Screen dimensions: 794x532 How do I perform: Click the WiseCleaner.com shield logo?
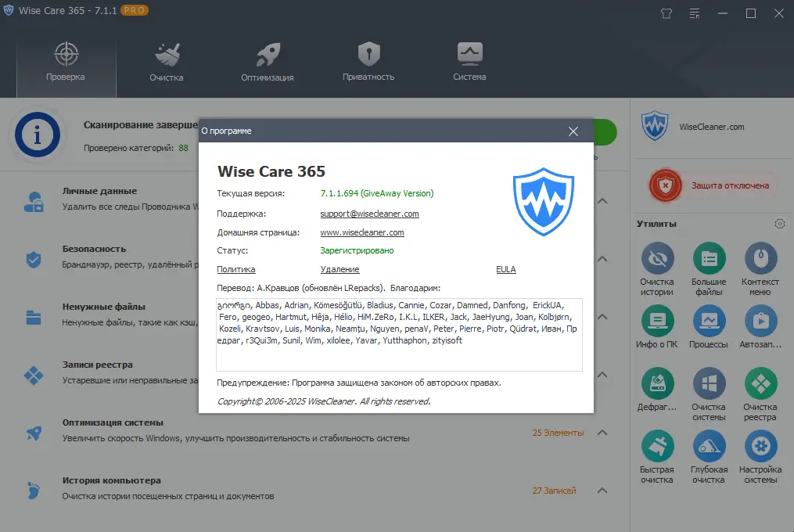[655, 126]
